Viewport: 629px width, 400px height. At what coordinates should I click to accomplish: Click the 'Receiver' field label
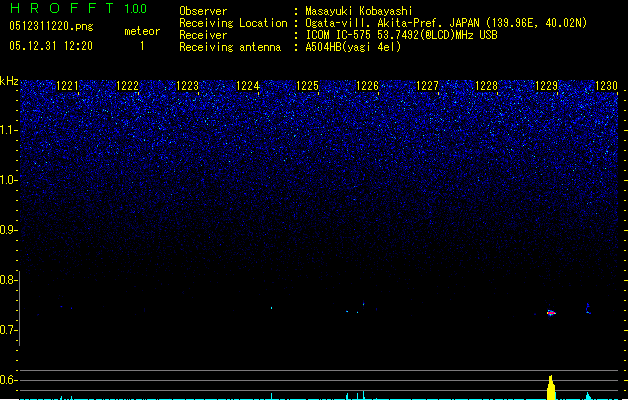point(203,35)
